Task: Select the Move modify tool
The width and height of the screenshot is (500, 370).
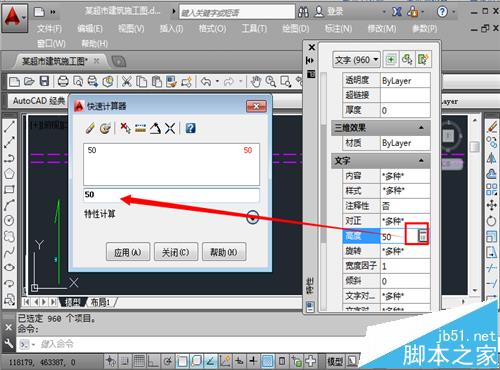Action: [492, 205]
